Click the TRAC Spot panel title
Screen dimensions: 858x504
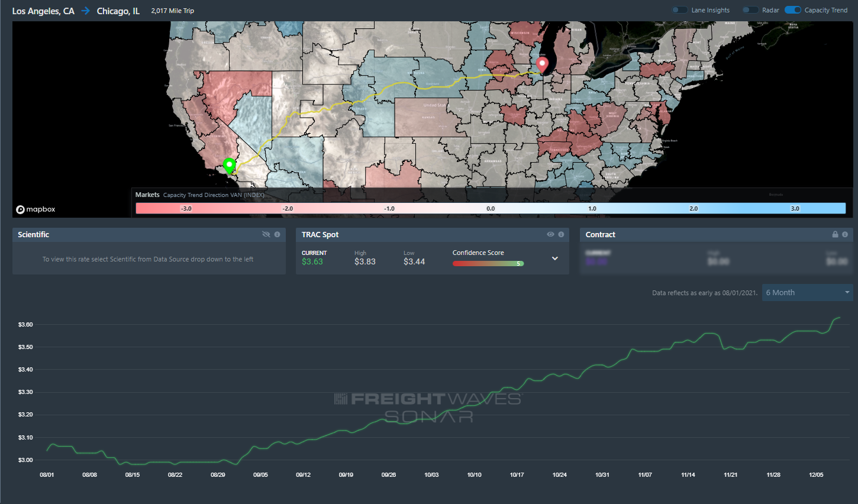pyautogui.click(x=320, y=235)
